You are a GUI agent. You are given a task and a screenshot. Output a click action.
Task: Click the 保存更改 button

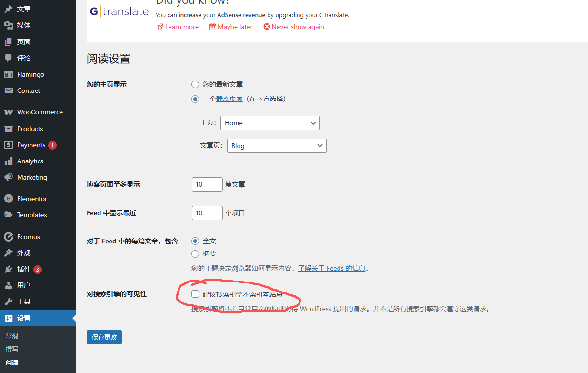104,336
